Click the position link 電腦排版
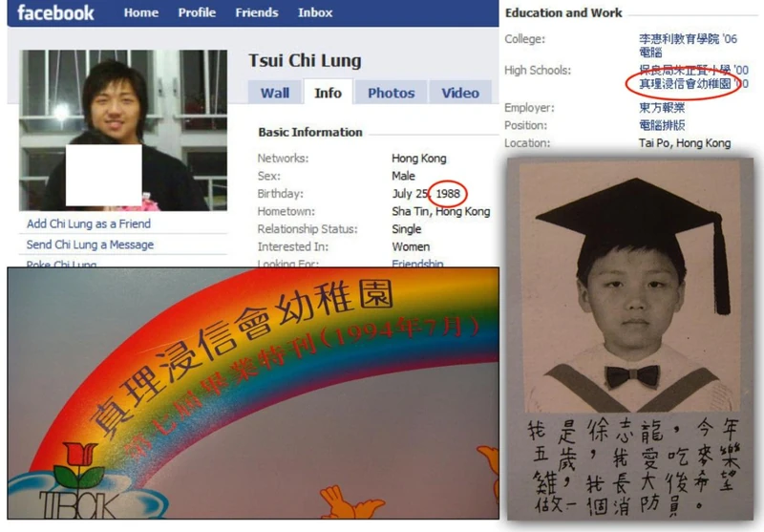The image size is (764, 532). click(x=662, y=125)
